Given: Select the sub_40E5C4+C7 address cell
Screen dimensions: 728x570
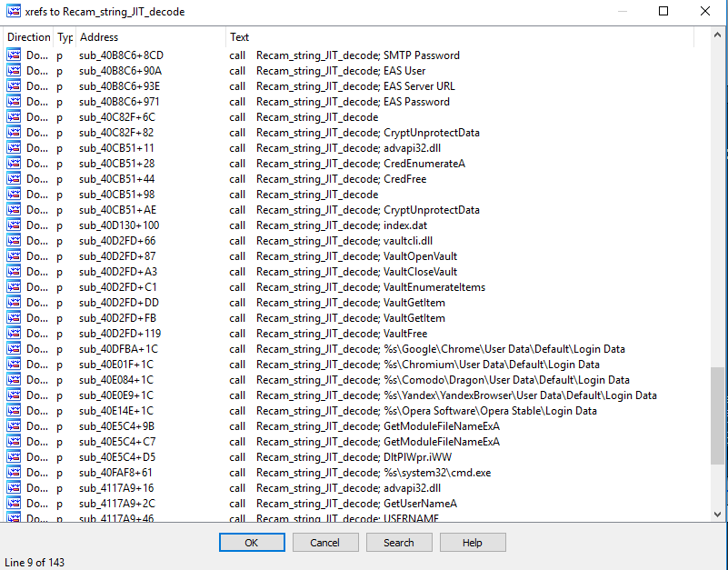Looking at the screenshot, I should [x=117, y=441].
